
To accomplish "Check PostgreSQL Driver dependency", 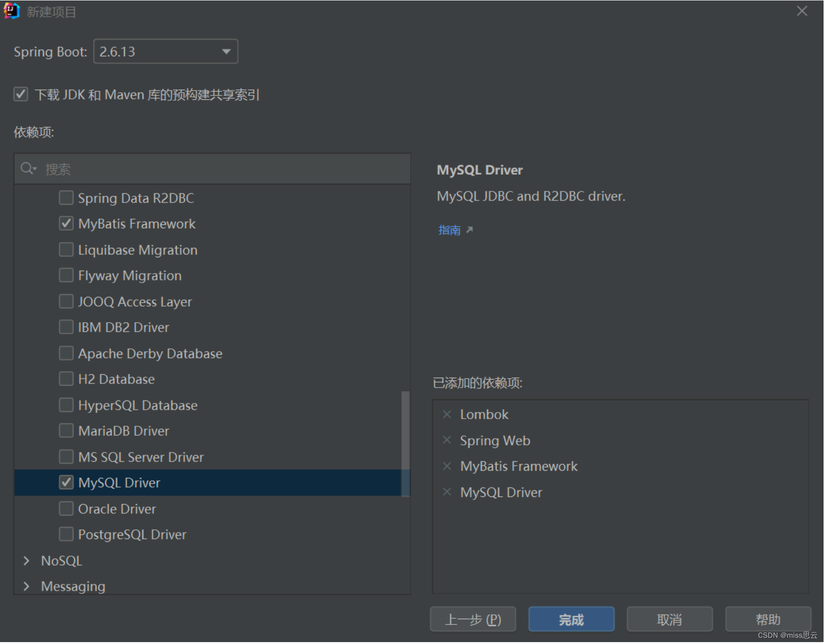I will (66, 534).
